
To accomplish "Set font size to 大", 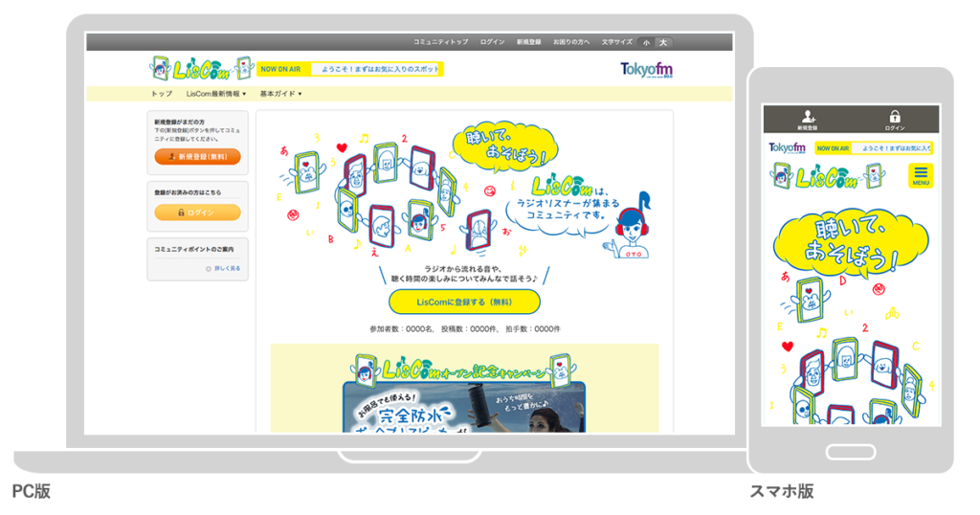I will click(663, 42).
